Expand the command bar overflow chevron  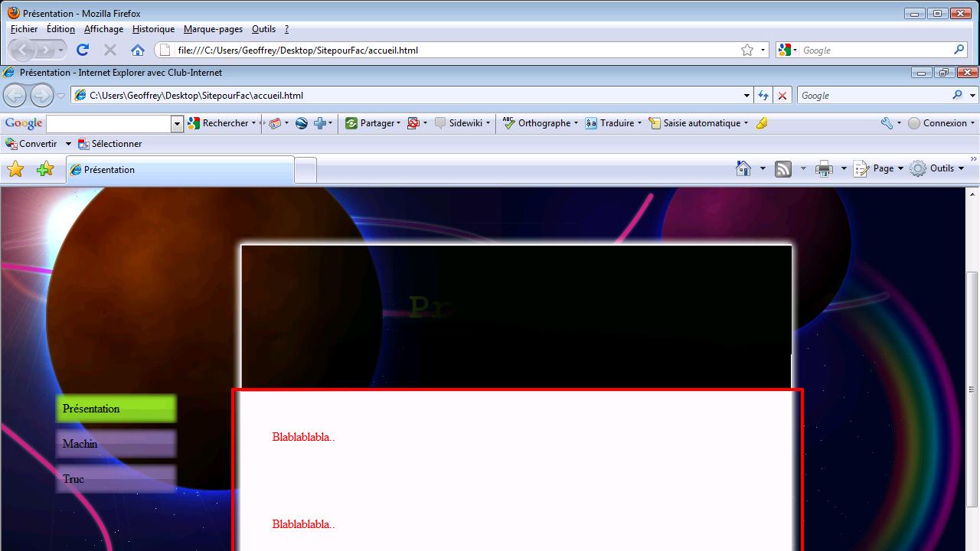[x=973, y=159]
